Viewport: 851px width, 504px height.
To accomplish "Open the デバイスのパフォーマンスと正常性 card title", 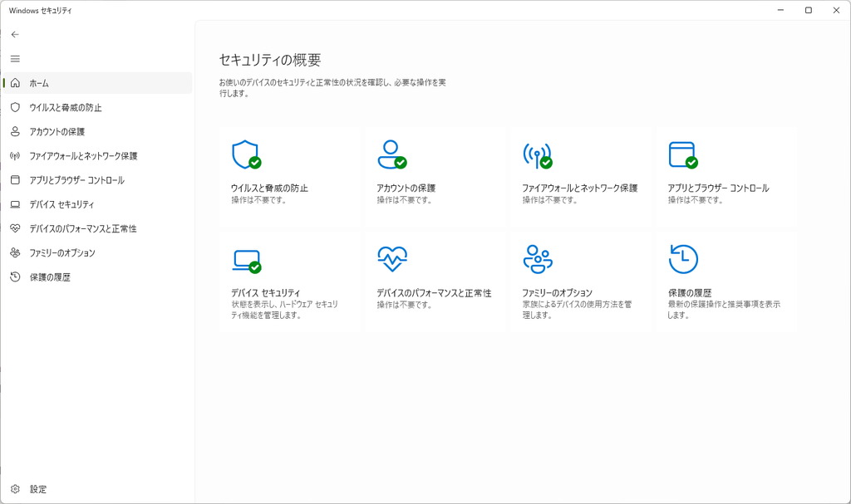I will 434,293.
